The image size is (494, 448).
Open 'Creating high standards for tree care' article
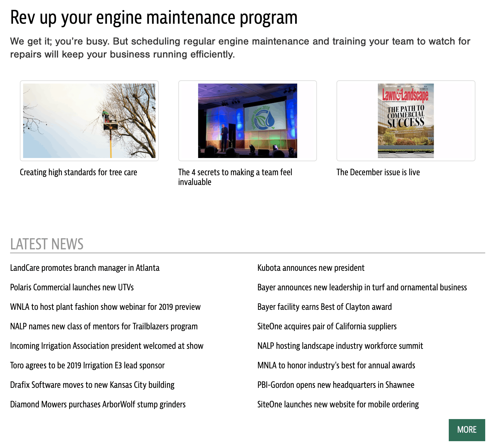(78, 172)
